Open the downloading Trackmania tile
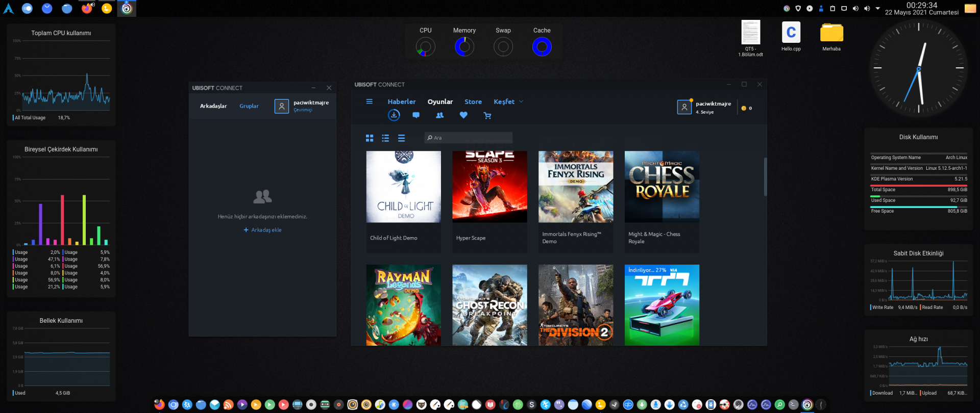 tap(662, 305)
